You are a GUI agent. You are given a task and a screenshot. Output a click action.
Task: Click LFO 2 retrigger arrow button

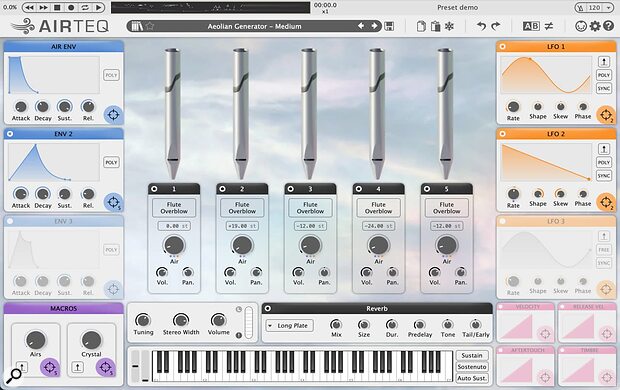point(604,149)
